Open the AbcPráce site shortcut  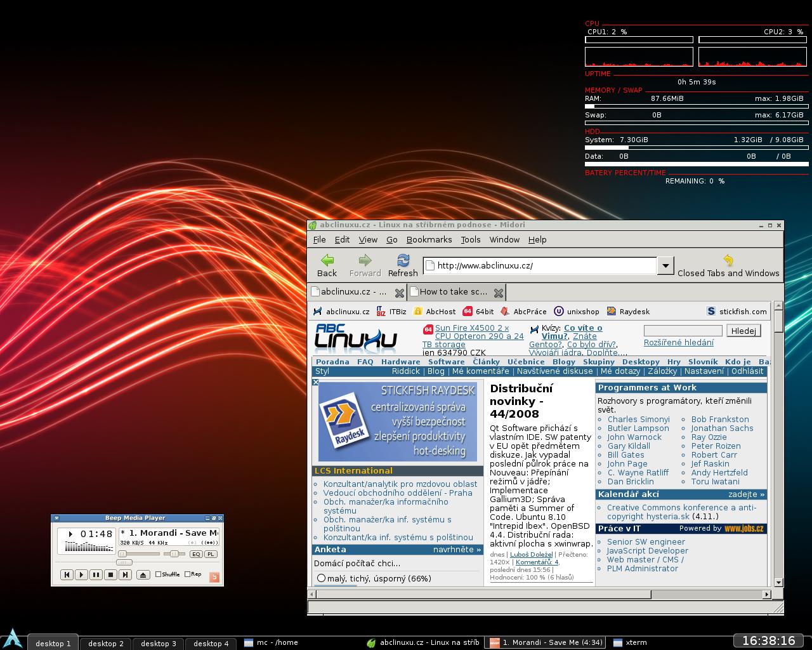pos(523,312)
